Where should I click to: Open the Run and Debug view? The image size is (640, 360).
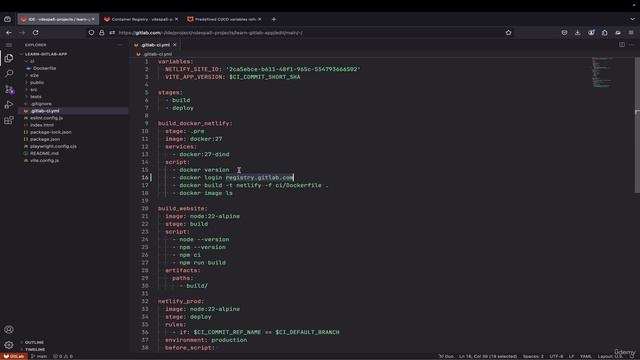point(9,105)
